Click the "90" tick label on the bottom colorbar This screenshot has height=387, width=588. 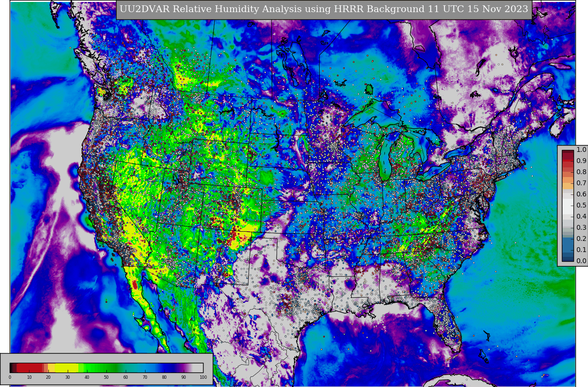point(184,377)
